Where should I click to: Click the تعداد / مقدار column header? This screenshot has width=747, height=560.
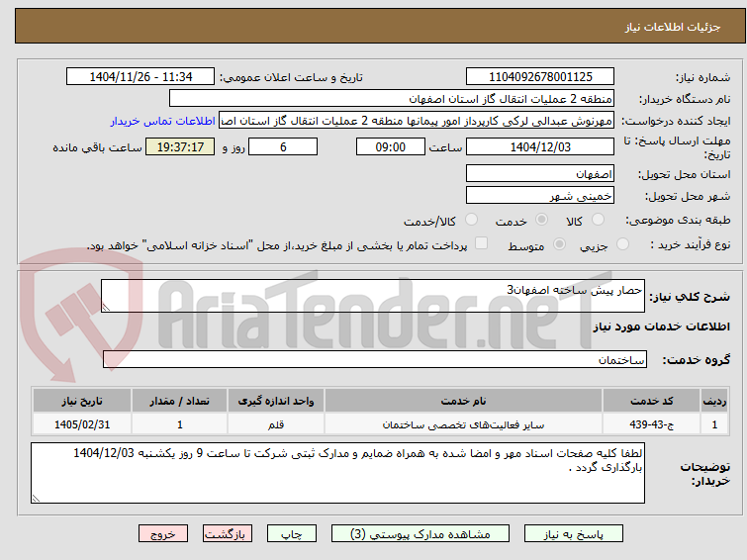pos(180,401)
